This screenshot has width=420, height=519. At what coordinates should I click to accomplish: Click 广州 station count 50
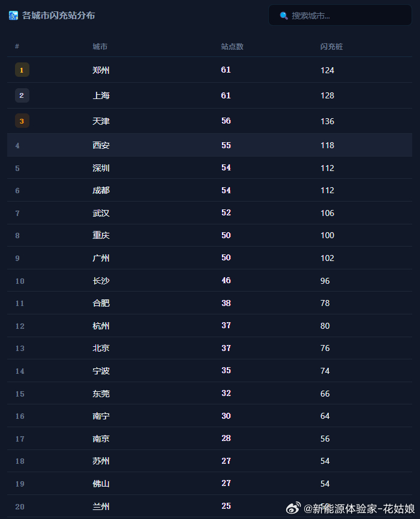[x=226, y=257]
